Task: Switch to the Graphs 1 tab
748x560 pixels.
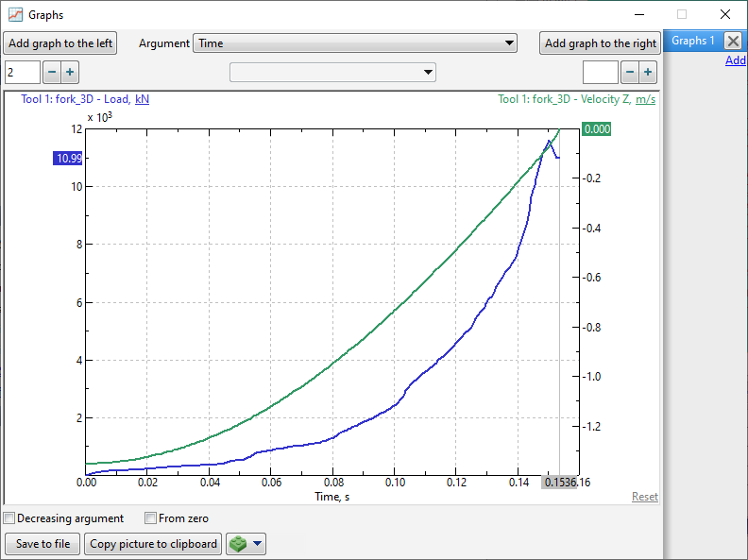Action: [692, 41]
